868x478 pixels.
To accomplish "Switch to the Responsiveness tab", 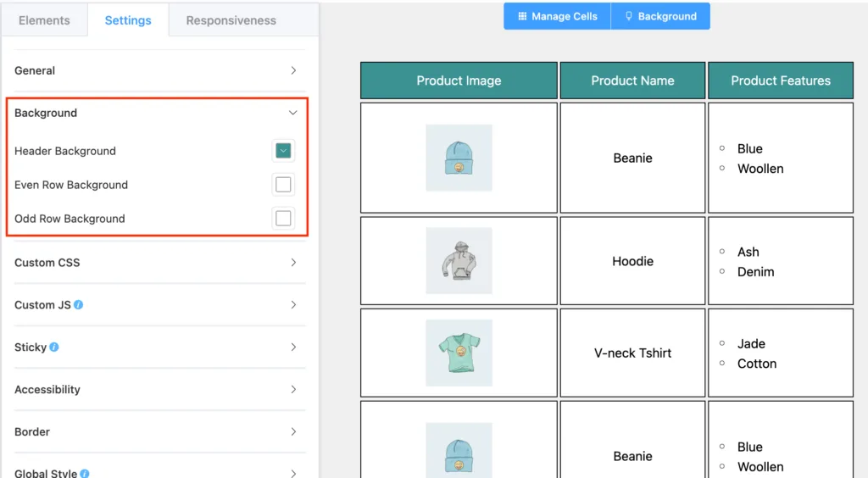I will [x=231, y=20].
